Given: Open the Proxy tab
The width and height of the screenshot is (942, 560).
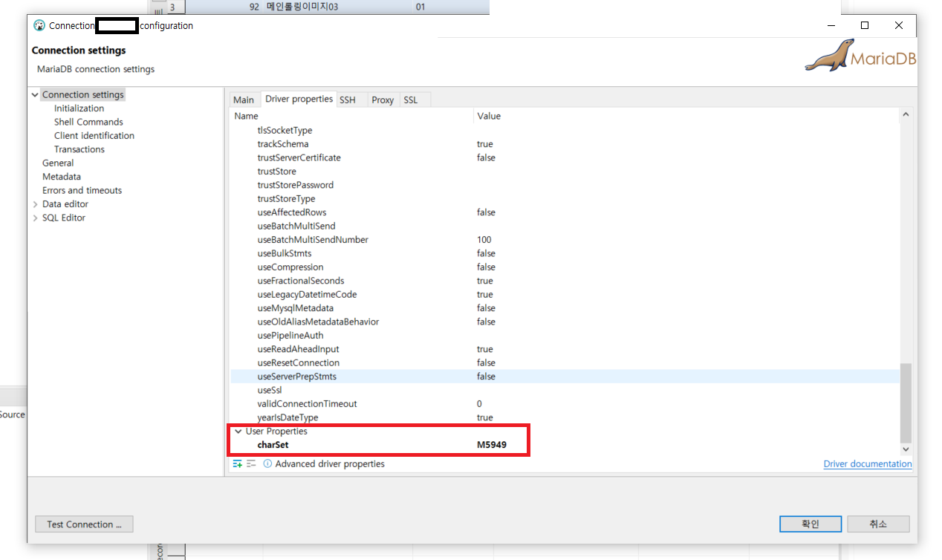Looking at the screenshot, I should 383,99.
